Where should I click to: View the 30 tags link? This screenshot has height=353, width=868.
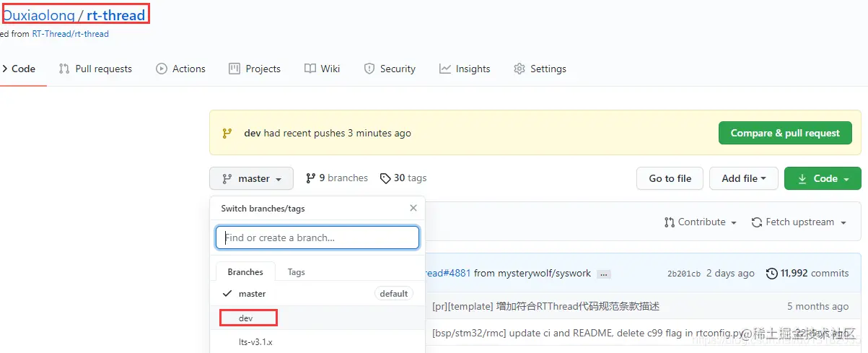tap(403, 178)
